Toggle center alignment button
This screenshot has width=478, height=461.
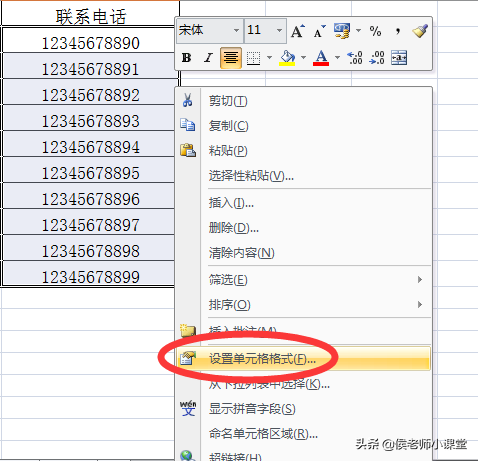231,58
